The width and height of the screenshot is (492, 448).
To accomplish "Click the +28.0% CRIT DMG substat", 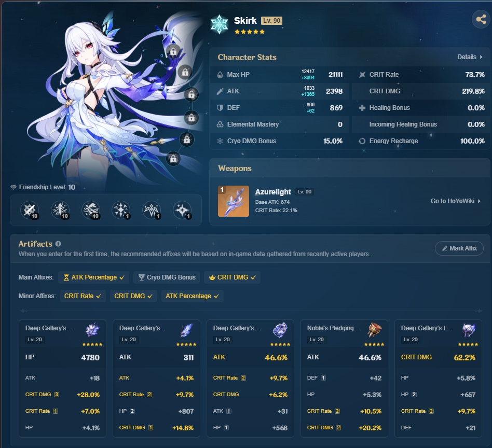I will pyautogui.click(x=88, y=395).
